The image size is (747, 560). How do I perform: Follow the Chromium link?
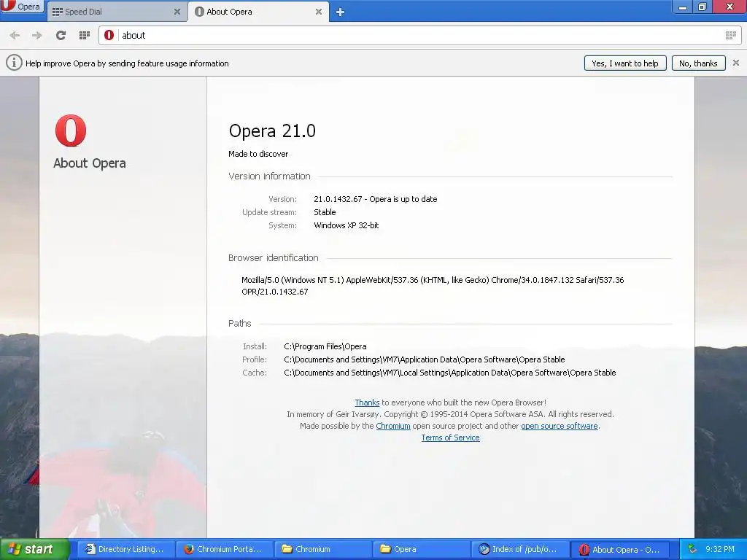pyautogui.click(x=393, y=426)
